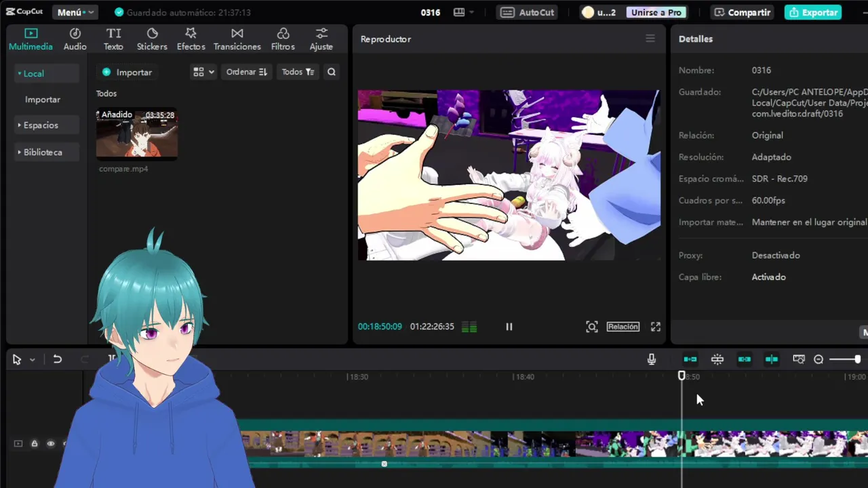868x488 pixels.
Task: Click the Exportar button
Action: coord(813,12)
